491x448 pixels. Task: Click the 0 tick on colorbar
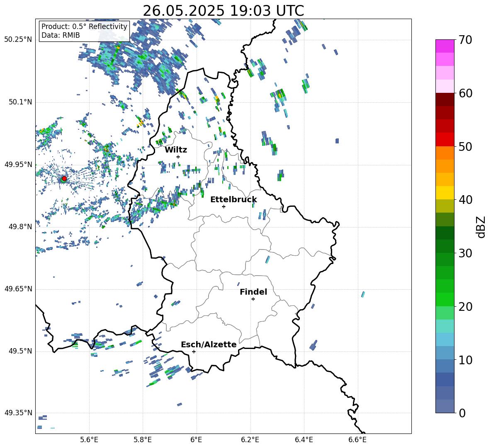462,413
